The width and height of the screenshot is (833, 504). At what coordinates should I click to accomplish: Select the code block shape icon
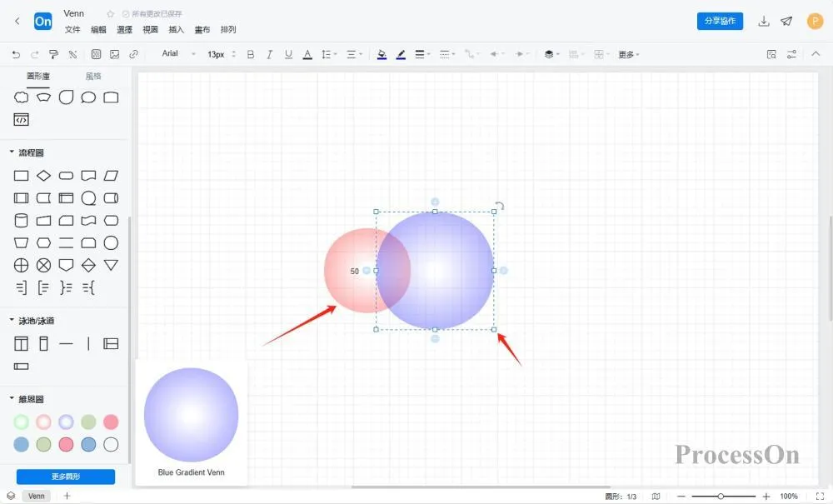pyautogui.click(x=22, y=120)
